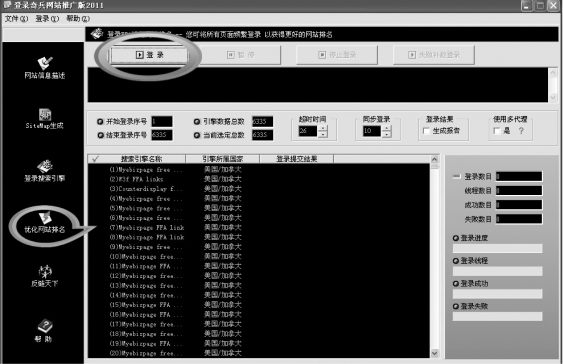
Task: Click the 登录 start button
Action: (x=149, y=55)
